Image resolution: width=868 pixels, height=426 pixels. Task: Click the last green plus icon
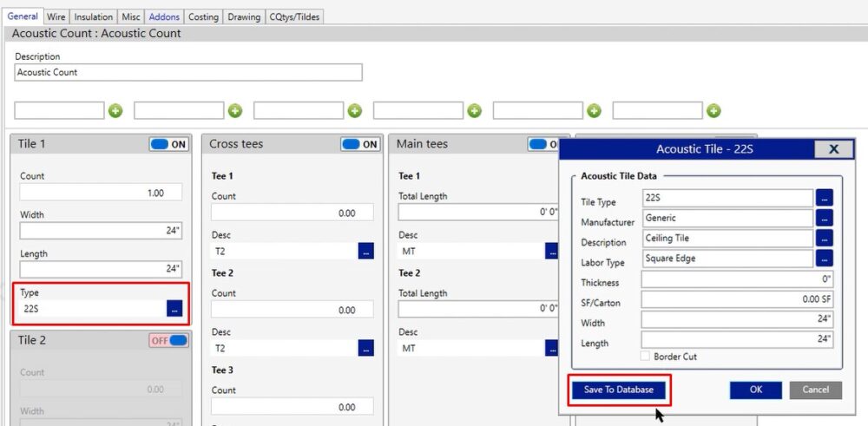713,111
